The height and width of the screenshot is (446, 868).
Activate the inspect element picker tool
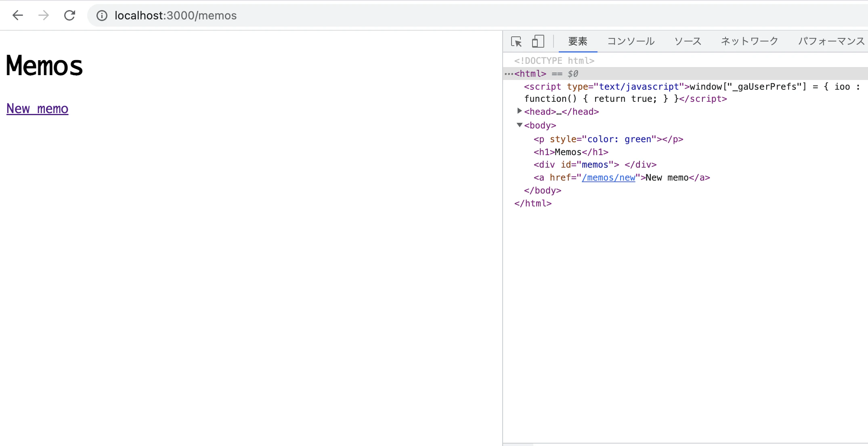[x=516, y=41]
